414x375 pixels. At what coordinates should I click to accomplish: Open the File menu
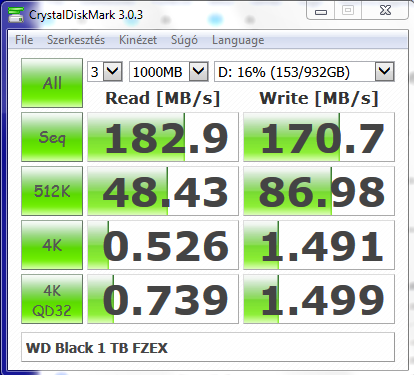(x=24, y=40)
